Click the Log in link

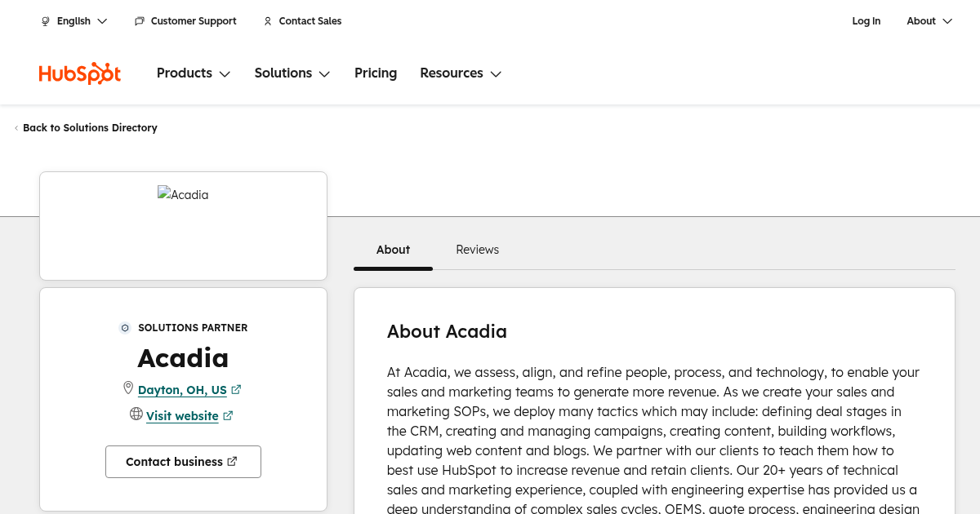tap(866, 21)
